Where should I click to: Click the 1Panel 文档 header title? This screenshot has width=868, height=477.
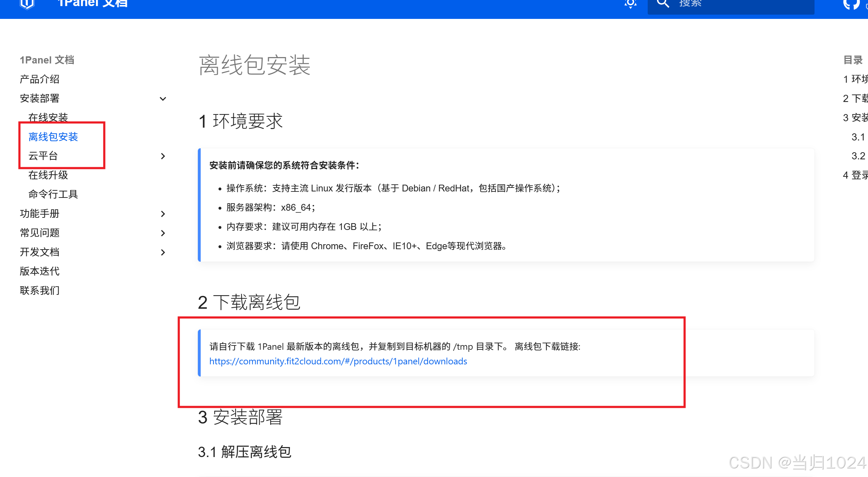click(92, 3)
